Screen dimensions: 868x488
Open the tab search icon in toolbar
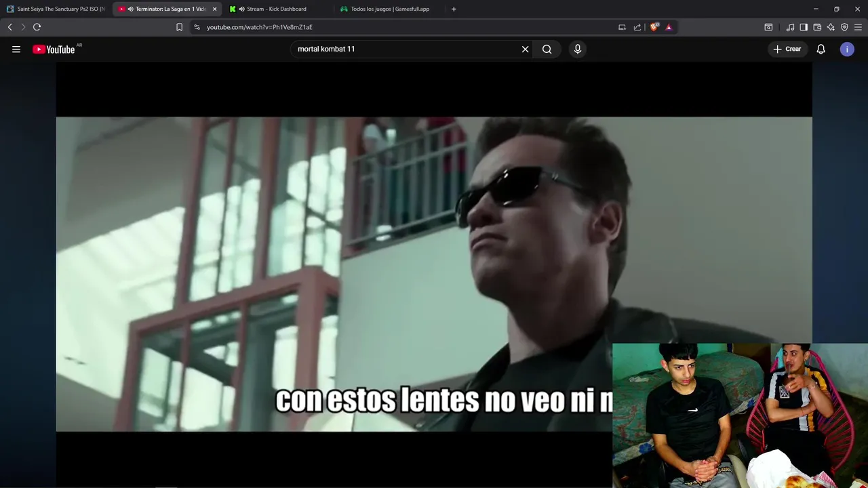[768, 27]
